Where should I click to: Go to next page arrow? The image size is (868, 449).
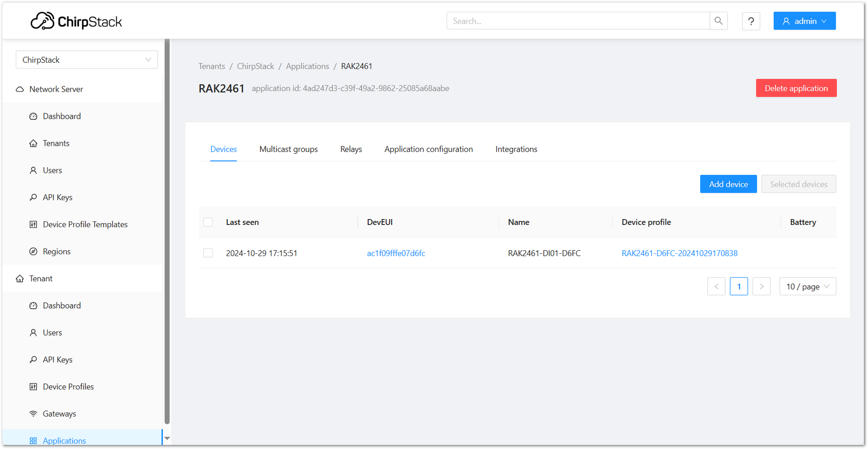tap(761, 286)
